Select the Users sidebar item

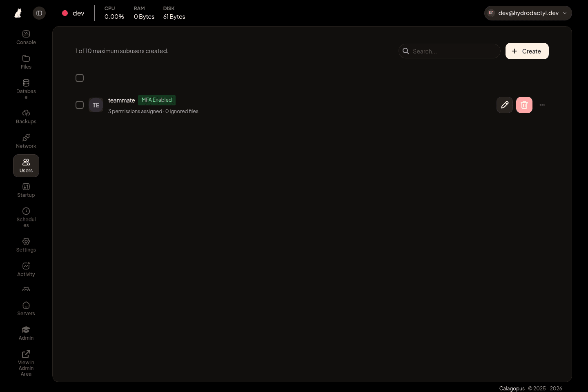(x=26, y=166)
